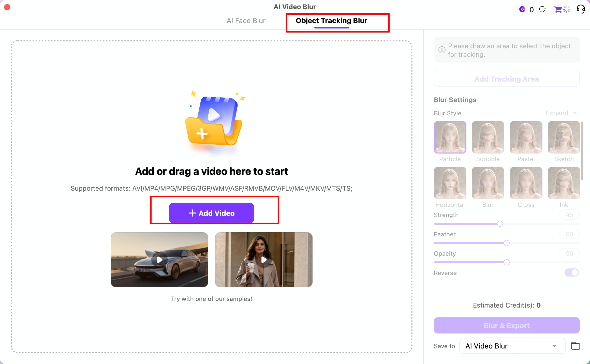Click Add Tracking Area button

pos(507,79)
